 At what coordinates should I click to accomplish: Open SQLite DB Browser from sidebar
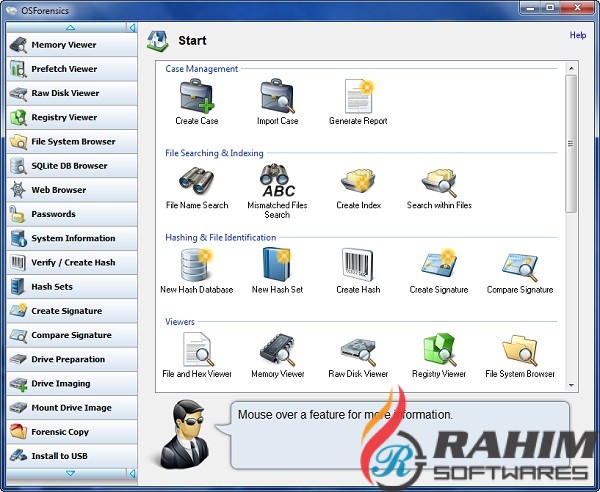tap(72, 166)
